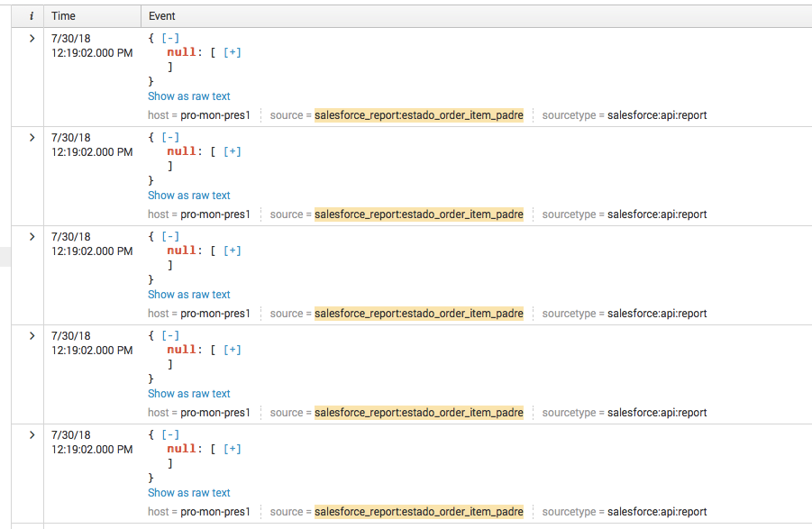
Task: Expand null array [+] in fifth event
Action: point(232,449)
